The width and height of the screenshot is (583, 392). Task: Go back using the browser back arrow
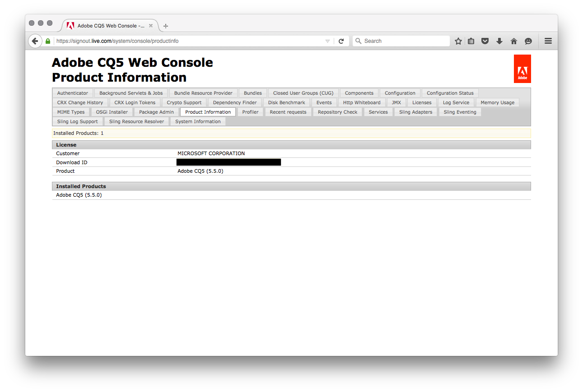click(35, 41)
